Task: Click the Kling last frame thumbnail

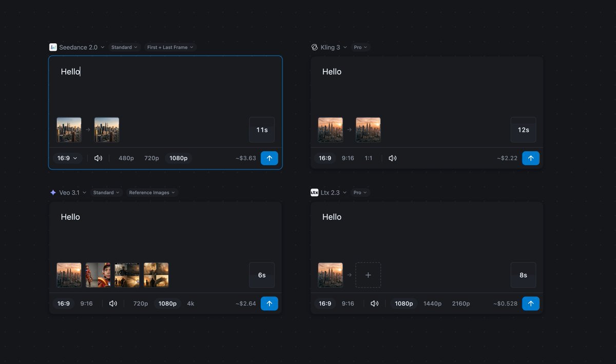Action: point(368,130)
